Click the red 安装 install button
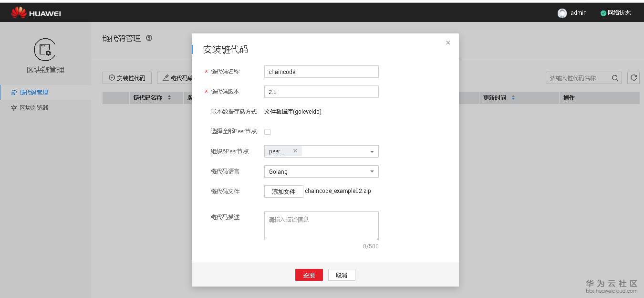644x298 pixels. [309, 275]
